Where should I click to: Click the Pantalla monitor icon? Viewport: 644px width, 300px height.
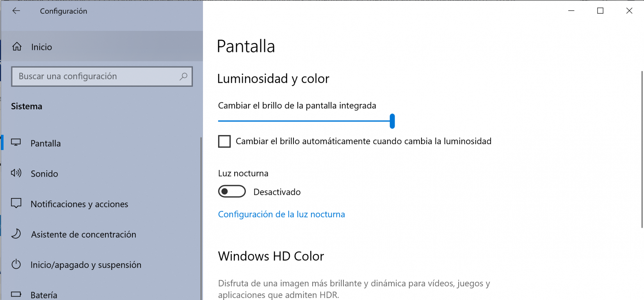(x=16, y=143)
